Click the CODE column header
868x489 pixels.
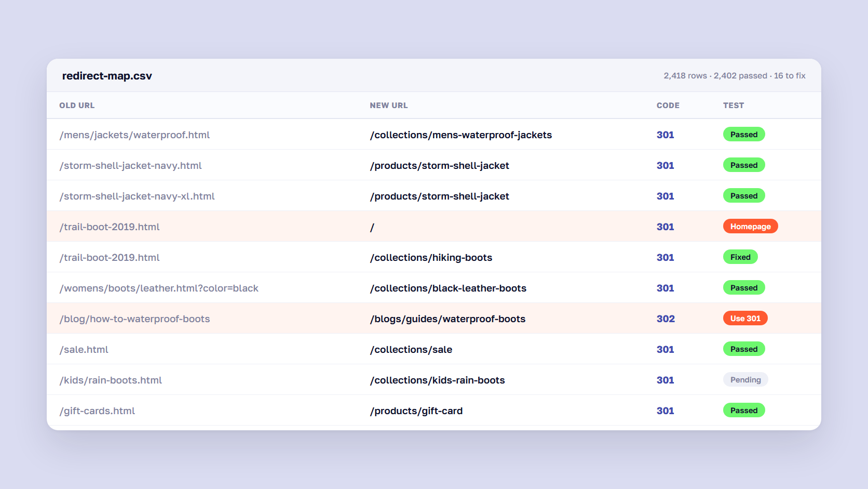tap(668, 105)
